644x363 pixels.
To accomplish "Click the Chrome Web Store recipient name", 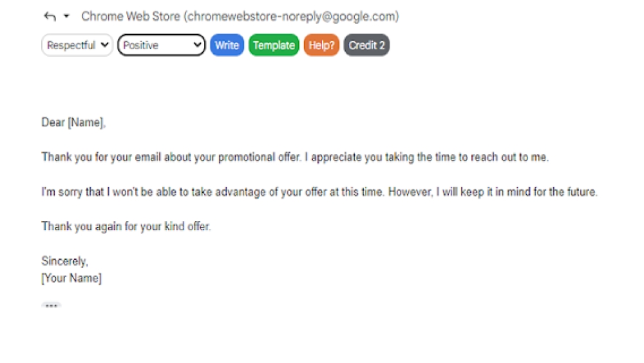I will (x=130, y=17).
